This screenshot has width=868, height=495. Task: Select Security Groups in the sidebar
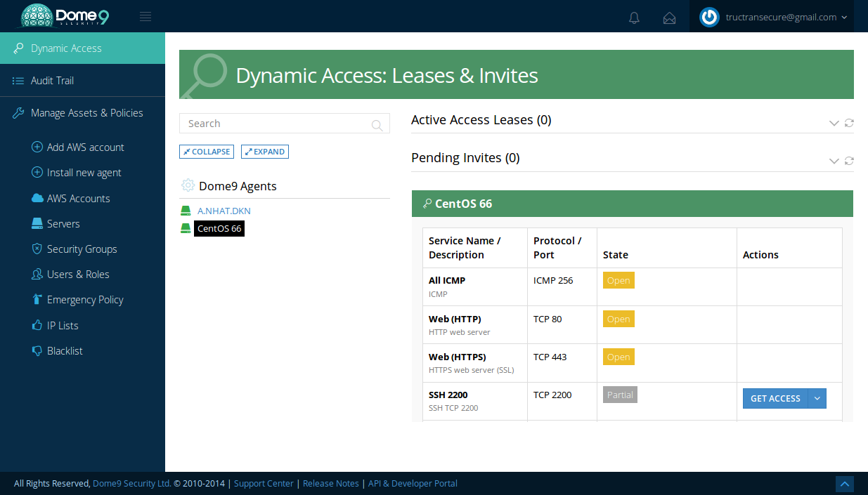point(82,249)
